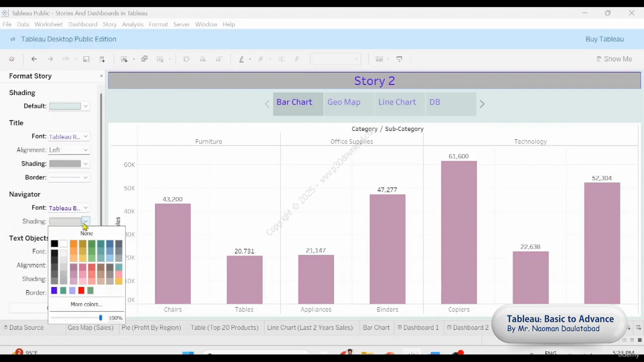Click the opacity slider handle

point(101,318)
